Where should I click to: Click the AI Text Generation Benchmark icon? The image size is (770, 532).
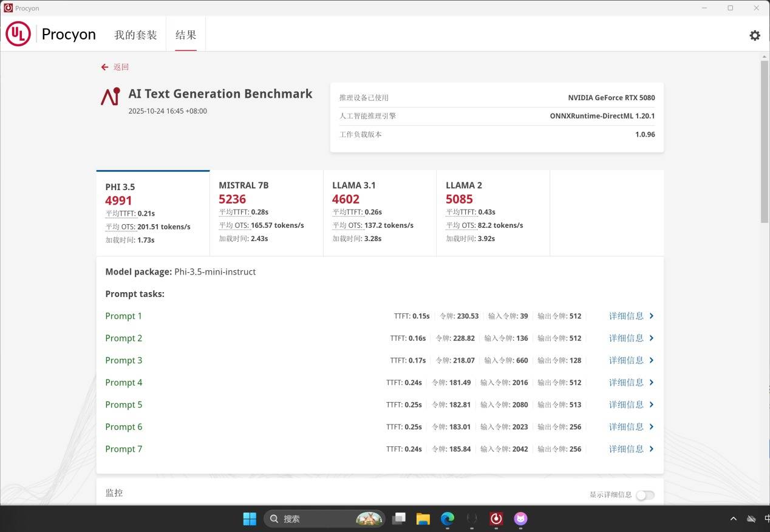point(111,97)
